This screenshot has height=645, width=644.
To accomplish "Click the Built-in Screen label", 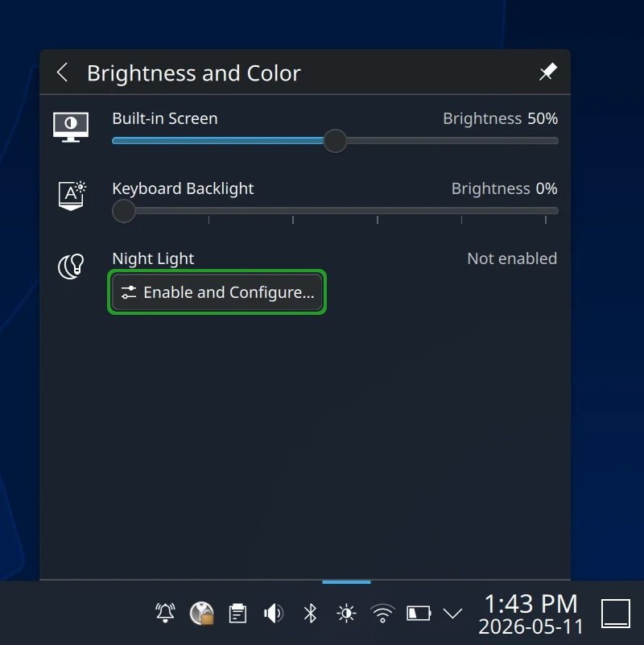I will pyautogui.click(x=165, y=118).
